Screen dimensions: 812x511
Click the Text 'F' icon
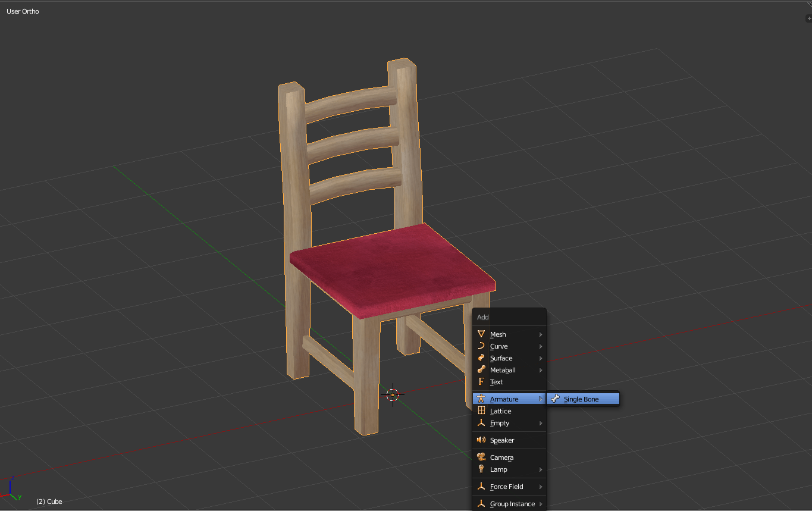coord(481,382)
